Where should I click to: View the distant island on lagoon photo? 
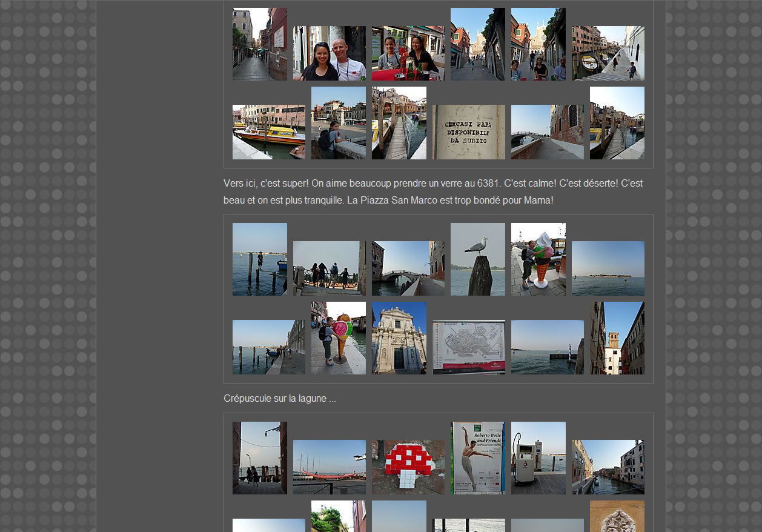(x=608, y=268)
